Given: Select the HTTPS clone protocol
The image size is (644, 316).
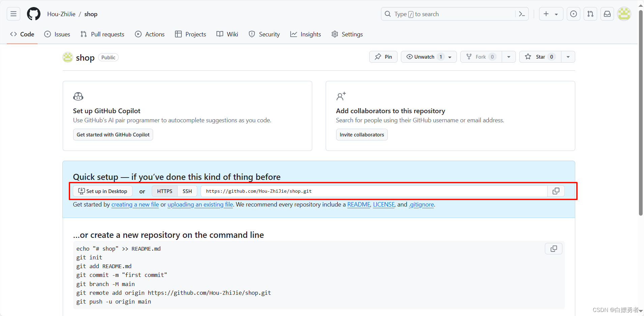Looking at the screenshot, I should point(165,191).
